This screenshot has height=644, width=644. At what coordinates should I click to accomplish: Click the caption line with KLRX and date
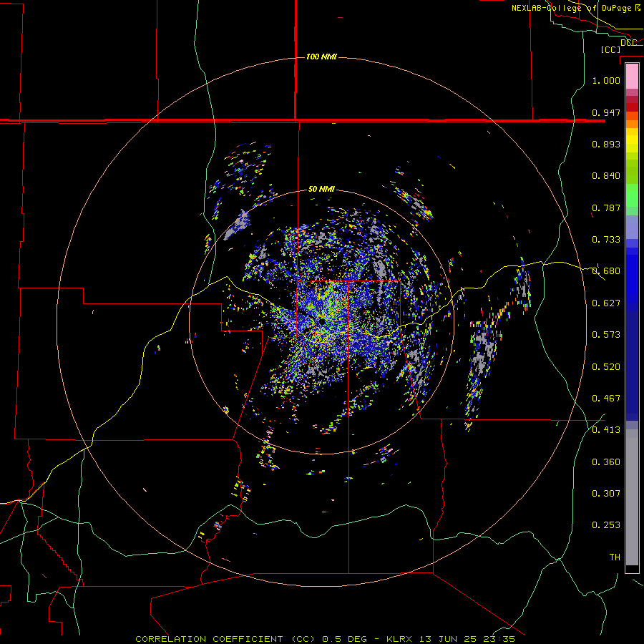click(x=326, y=639)
